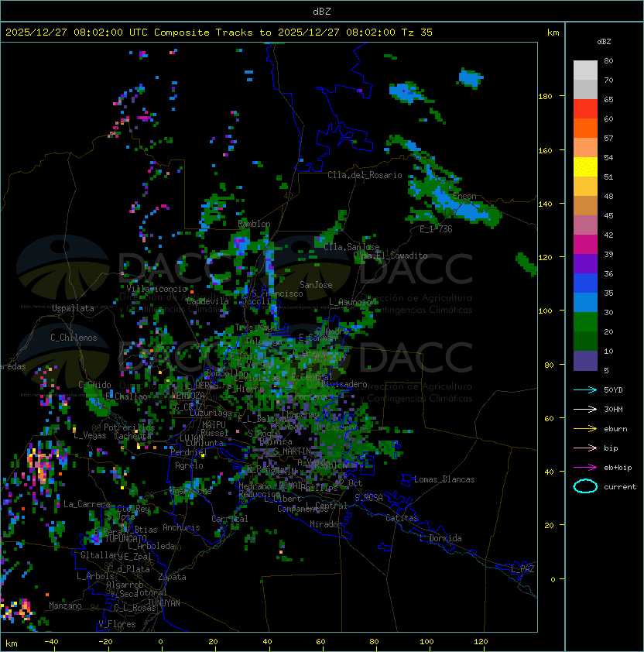The image size is (644, 652).
Task: Click the '57' value on the dBZ scale
Action: pyautogui.click(x=608, y=138)
